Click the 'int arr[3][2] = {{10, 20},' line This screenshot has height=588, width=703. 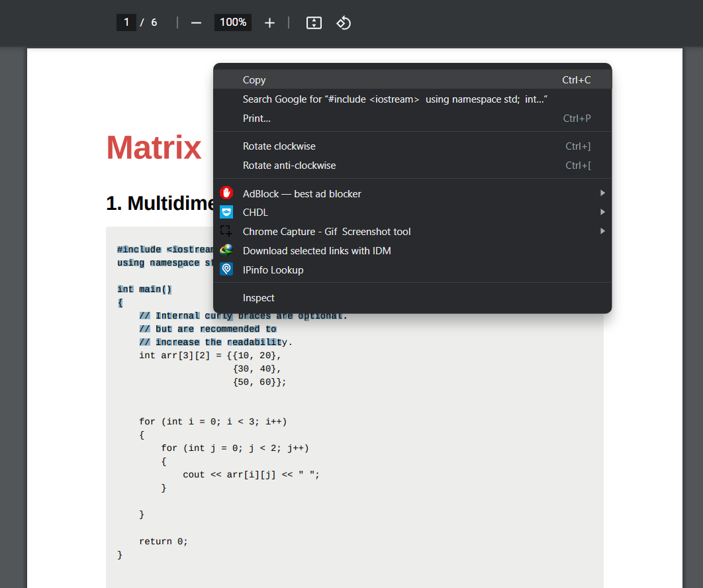210,356
